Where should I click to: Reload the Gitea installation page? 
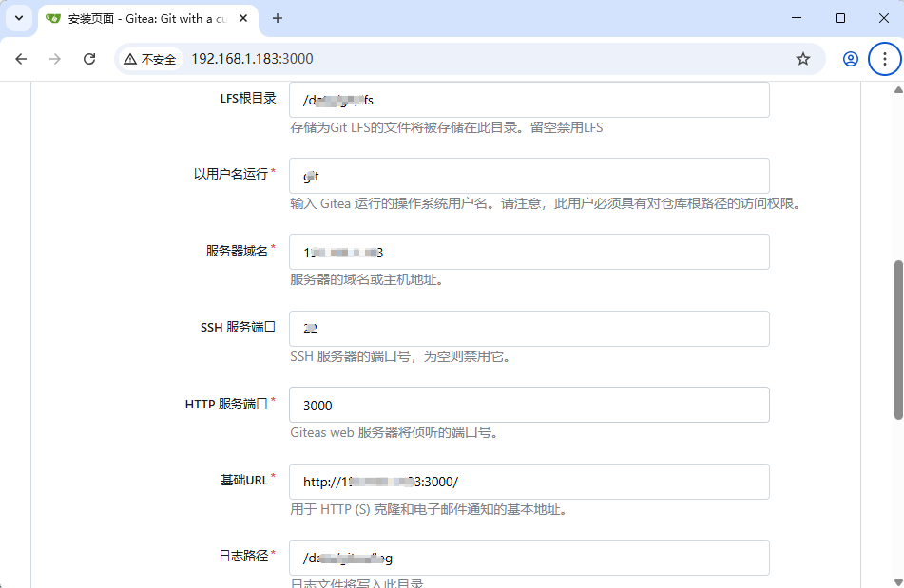[89, 59]
